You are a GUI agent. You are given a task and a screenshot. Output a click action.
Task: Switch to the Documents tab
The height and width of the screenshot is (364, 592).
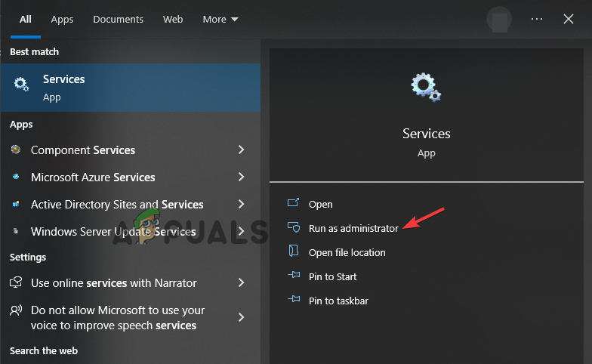pyautogui.click(x=118, y=20)
